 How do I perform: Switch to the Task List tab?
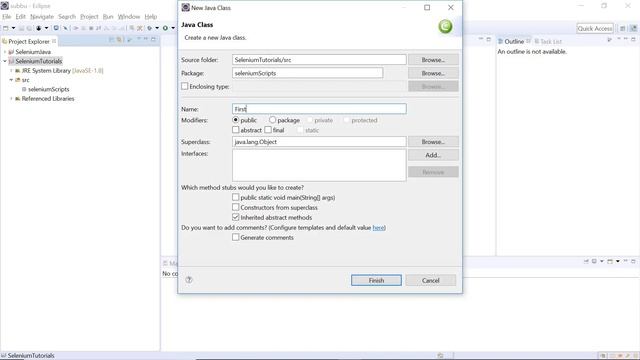(548, 41)
